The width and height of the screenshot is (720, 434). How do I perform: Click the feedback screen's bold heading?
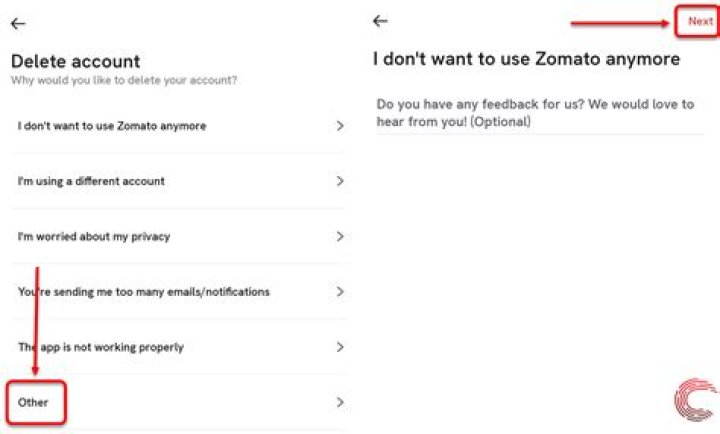[x=526, y=59]
